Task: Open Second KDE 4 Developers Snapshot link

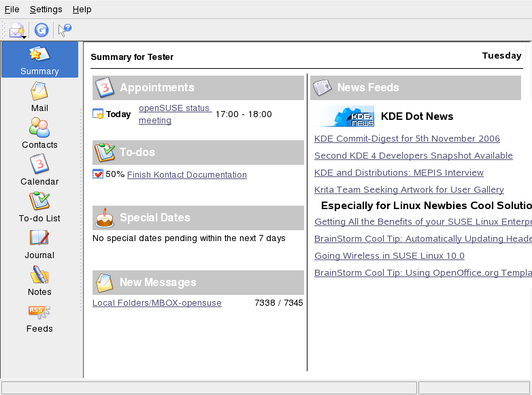Action: [x=413, y=155]
